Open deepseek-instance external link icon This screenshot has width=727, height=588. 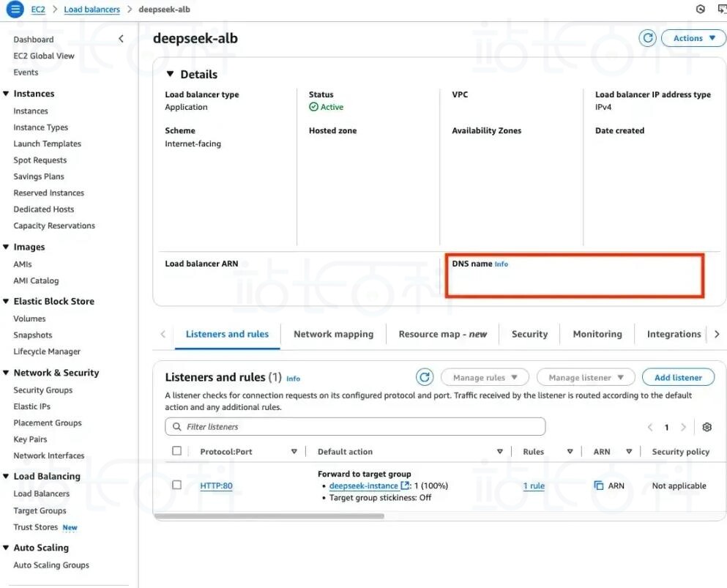(x=405, y=485)
